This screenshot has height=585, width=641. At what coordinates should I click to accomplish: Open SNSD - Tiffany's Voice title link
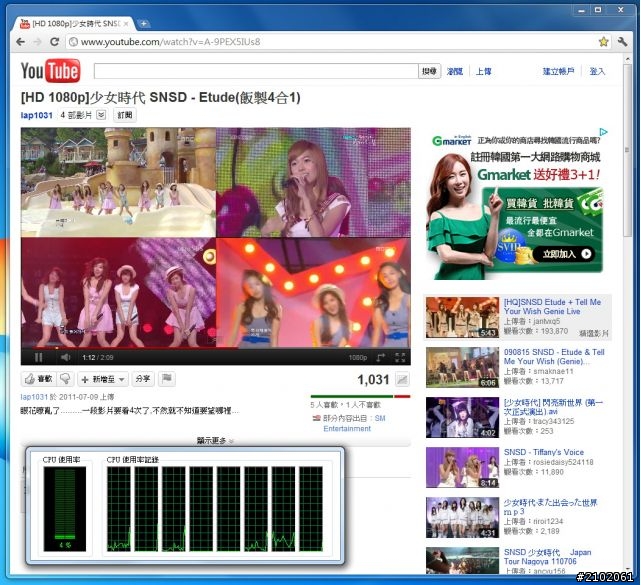[544, 452]
